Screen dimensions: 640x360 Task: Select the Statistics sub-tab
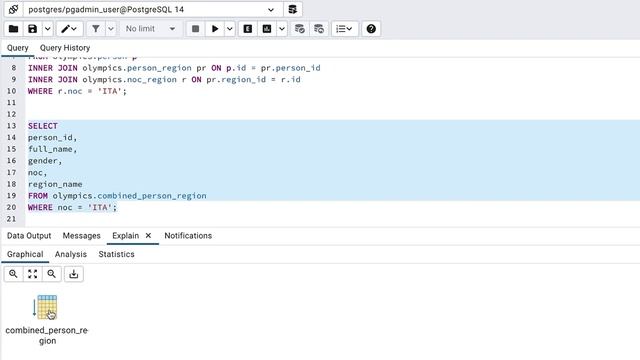pyautogui.click(x=116, y=254)
